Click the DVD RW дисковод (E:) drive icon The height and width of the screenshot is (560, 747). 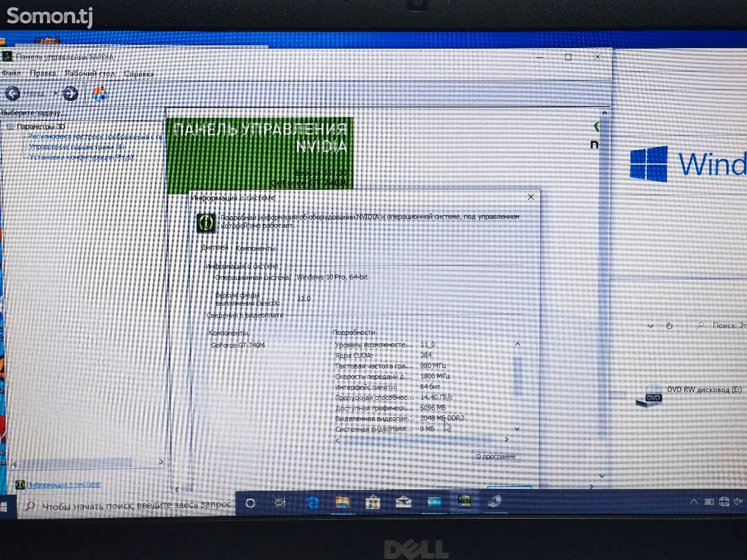[649, 397]
